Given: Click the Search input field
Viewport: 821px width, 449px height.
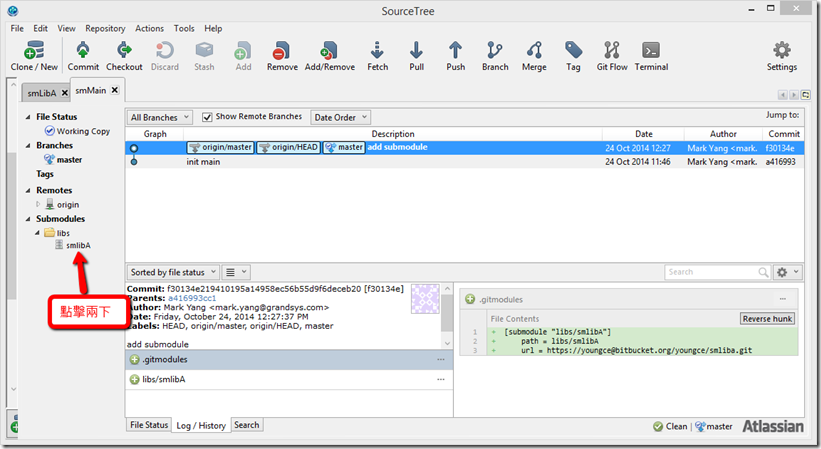Looking at the screenshot, I should click(711, 272).
